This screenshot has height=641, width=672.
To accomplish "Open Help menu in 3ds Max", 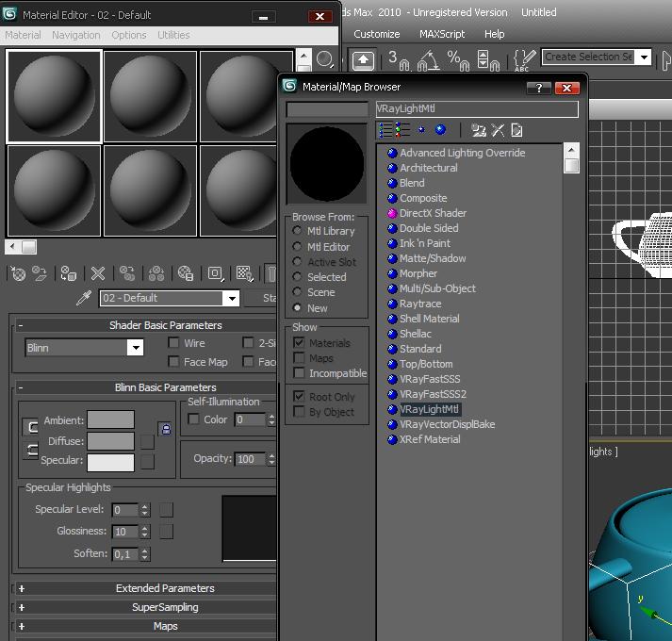I will 494,34.
